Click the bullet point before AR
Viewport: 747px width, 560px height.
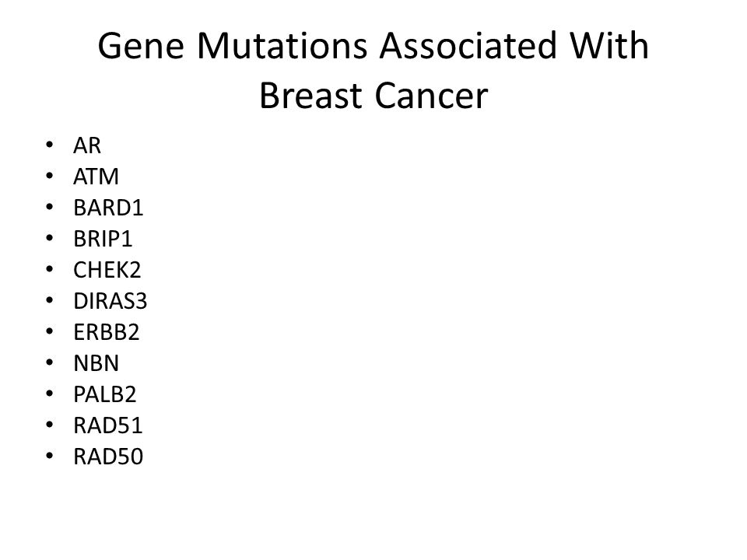pyautogui.click(x=50, y=145)
